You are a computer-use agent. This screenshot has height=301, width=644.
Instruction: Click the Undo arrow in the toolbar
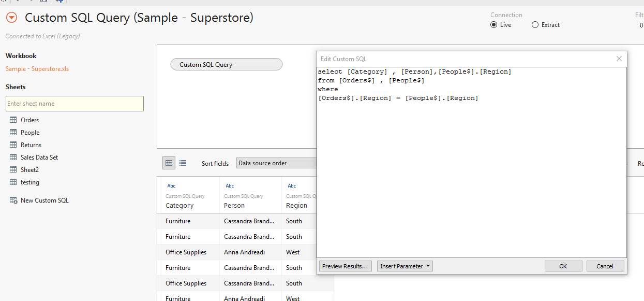coord(18,2)
